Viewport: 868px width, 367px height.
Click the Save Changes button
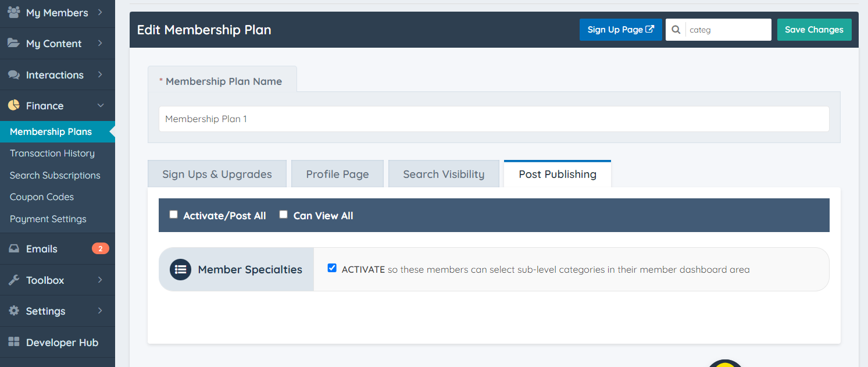(x=814, y=30)
